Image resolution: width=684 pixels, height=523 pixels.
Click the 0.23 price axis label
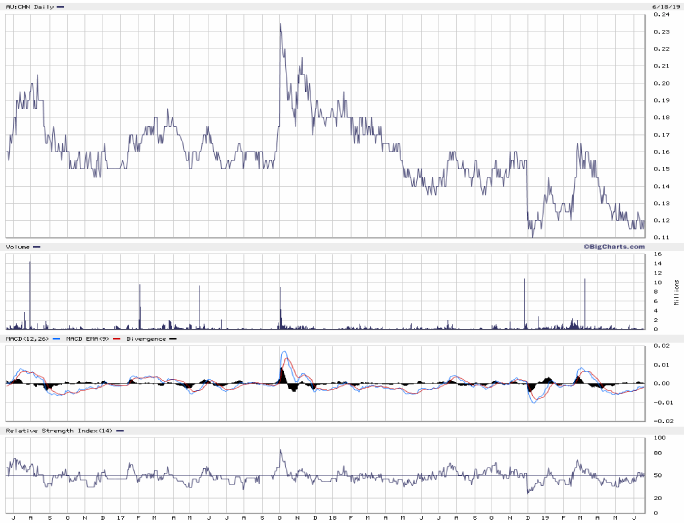pyautogui.click(x=661, y=32)
